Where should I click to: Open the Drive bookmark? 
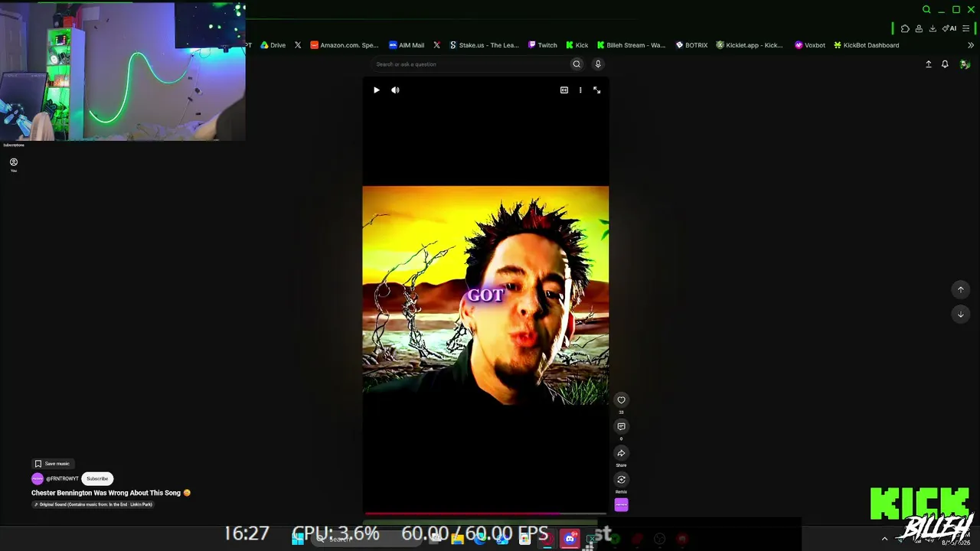[x=273, y=45]
